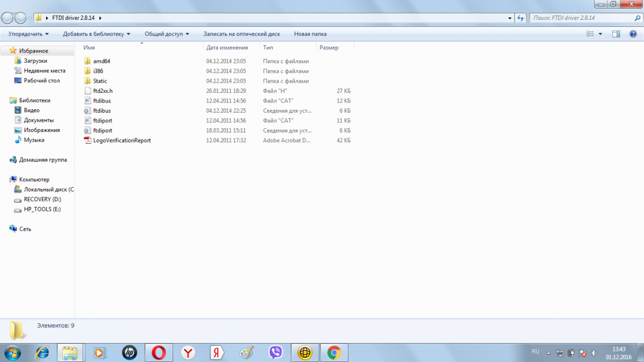Open the amd64 folder icon
Viewport: 644px width, 362px height.
pos(88,61)
